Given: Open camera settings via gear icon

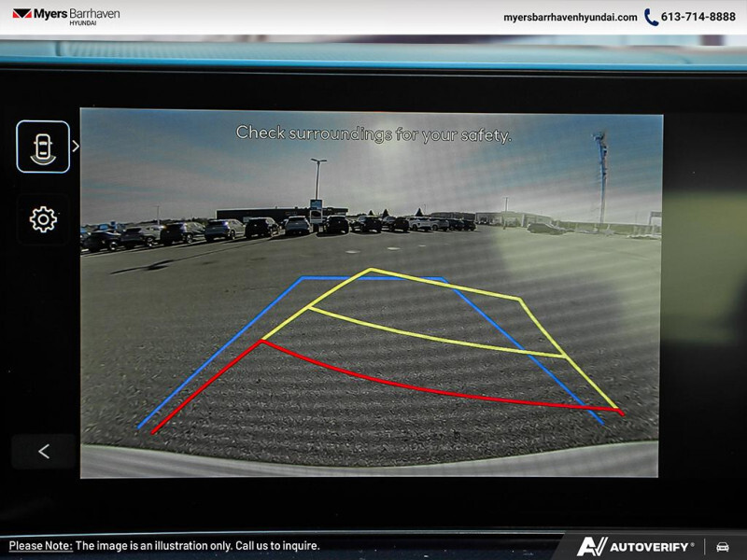Looking at the screenshot, I should coord(43,219).
